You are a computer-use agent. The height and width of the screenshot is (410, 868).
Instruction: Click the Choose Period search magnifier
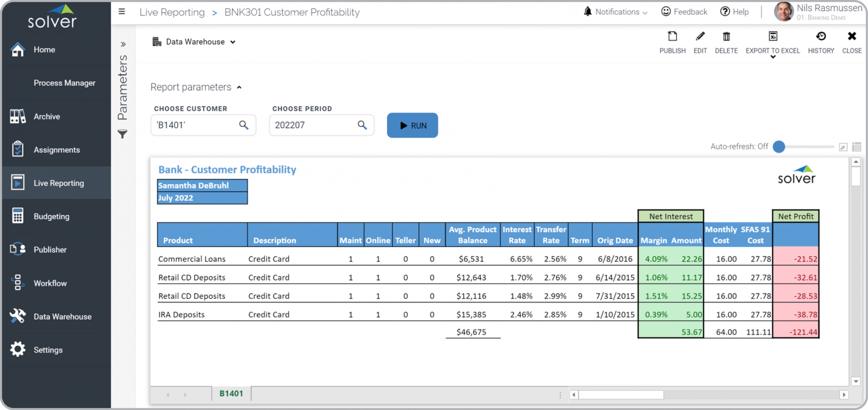tap(362, 125)
